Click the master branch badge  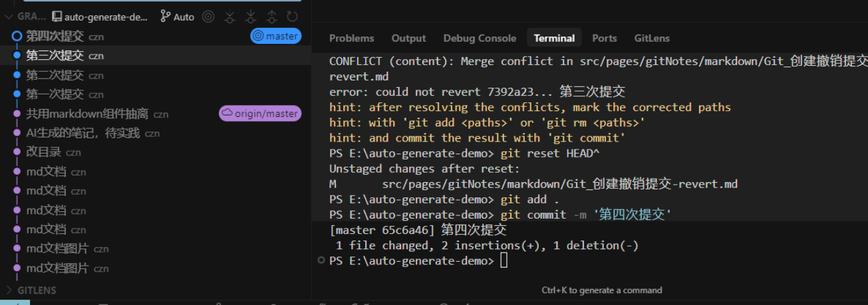(x=276, y=36)
